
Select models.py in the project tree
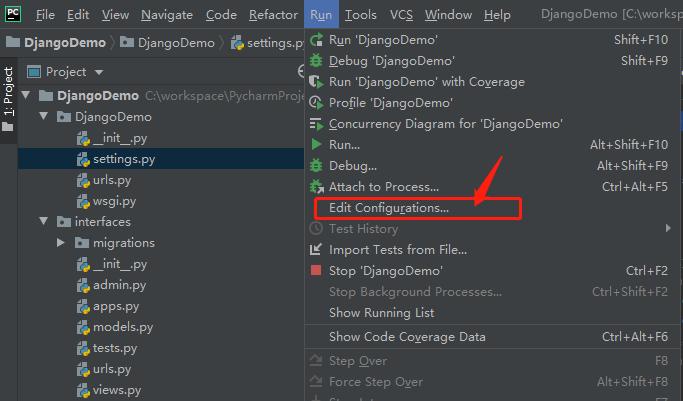click(123, 327)
